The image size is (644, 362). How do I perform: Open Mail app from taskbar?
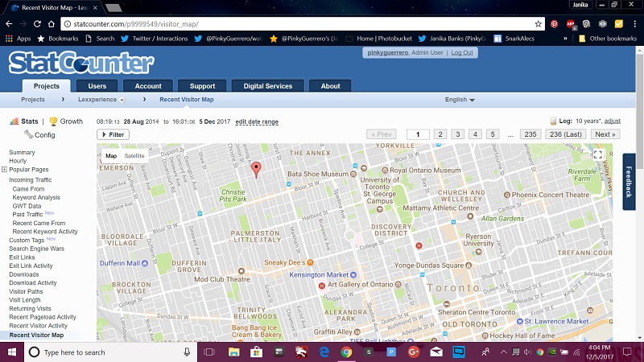tap(436, 352)
